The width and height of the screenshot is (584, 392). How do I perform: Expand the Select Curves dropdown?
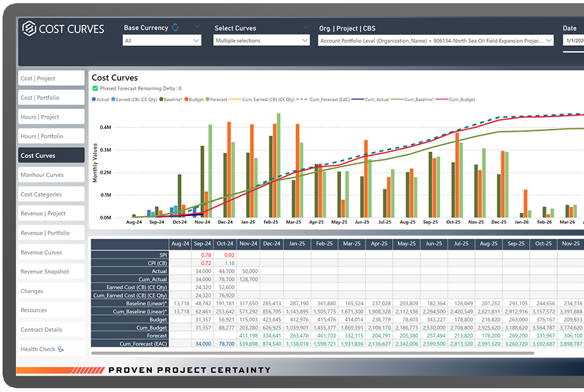pos(261,41)
